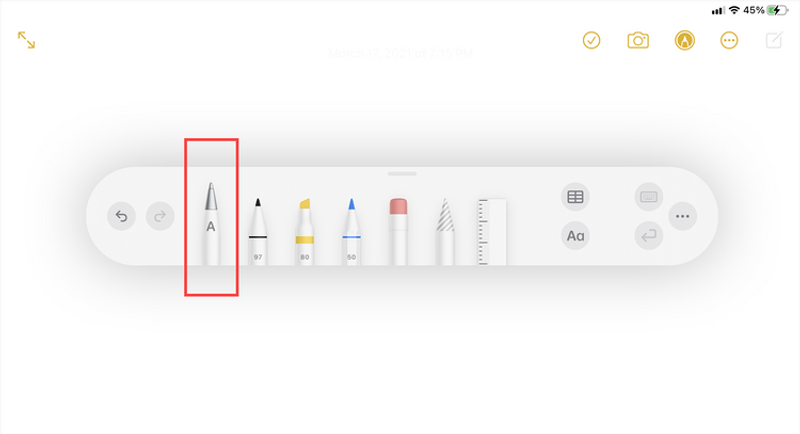Toggle the ruler tool
Viewport: 800px width, 434px height.
[492, 232]
